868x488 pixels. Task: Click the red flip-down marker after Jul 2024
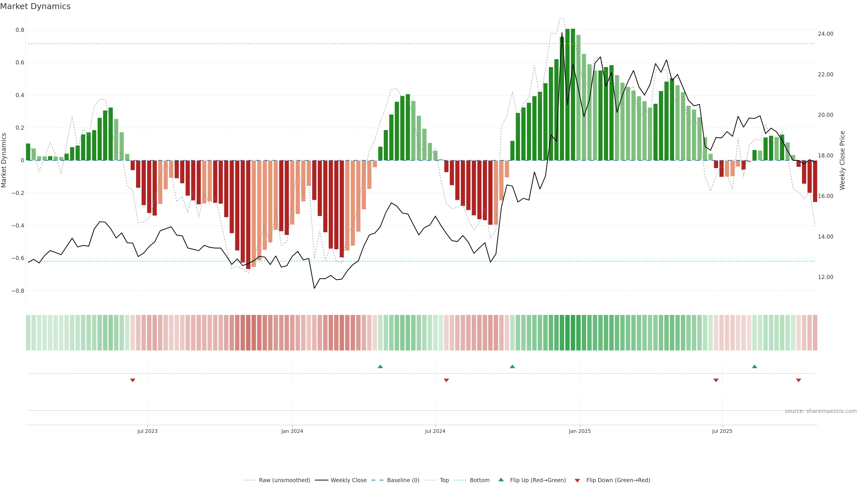446,380
